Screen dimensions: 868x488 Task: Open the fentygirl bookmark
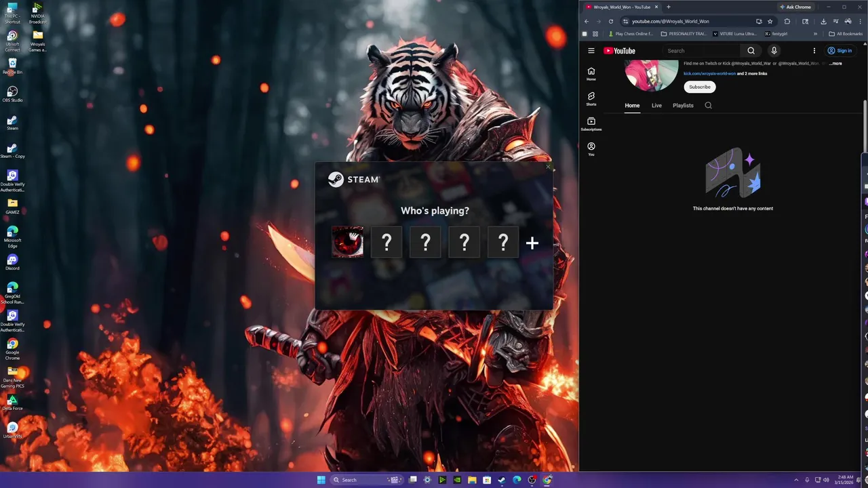point(776,34)
